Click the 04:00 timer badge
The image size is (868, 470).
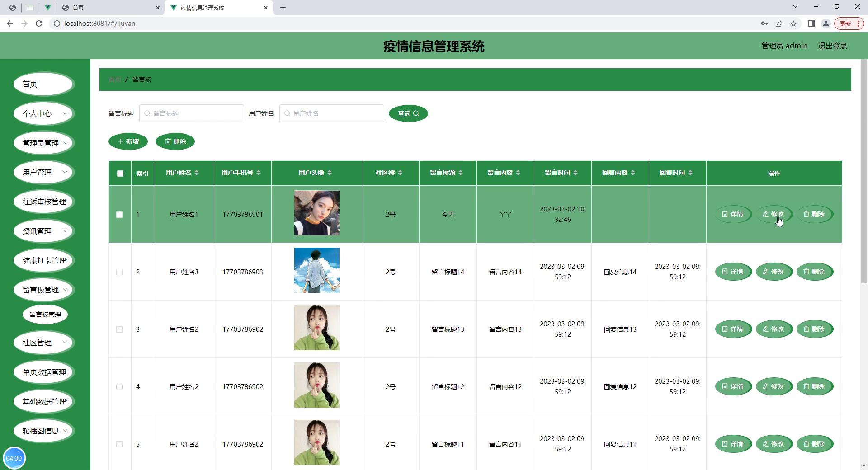click(14, 458)
